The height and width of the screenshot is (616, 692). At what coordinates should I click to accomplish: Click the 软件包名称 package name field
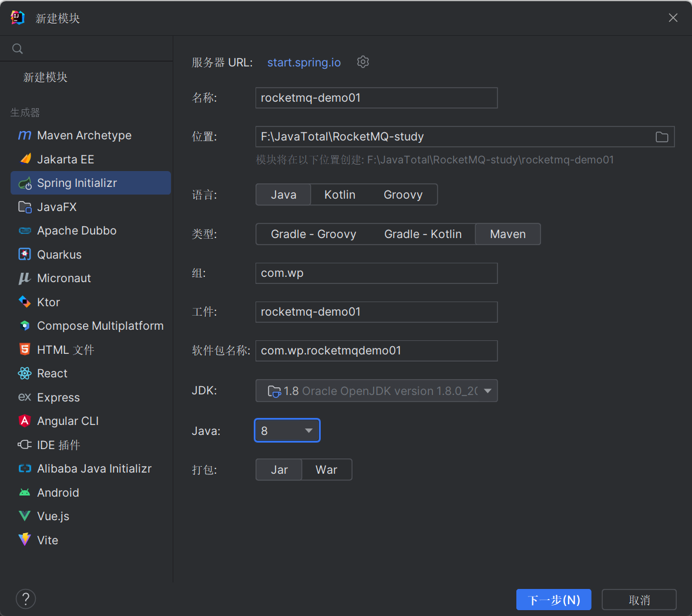click(377, 350)
